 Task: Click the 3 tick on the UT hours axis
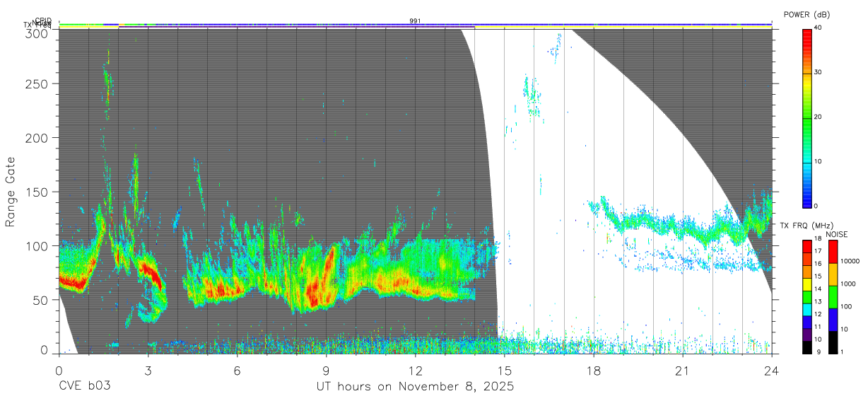click(x=148, y=370)
